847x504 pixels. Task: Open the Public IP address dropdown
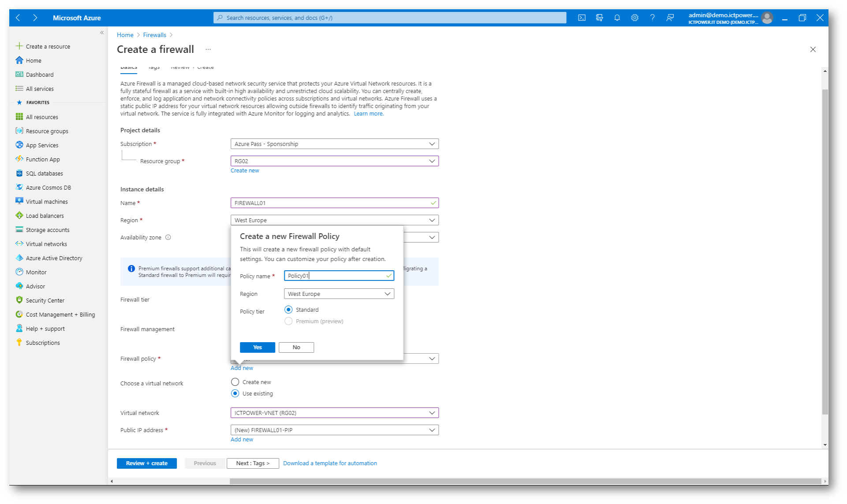(x=335, y=430)
